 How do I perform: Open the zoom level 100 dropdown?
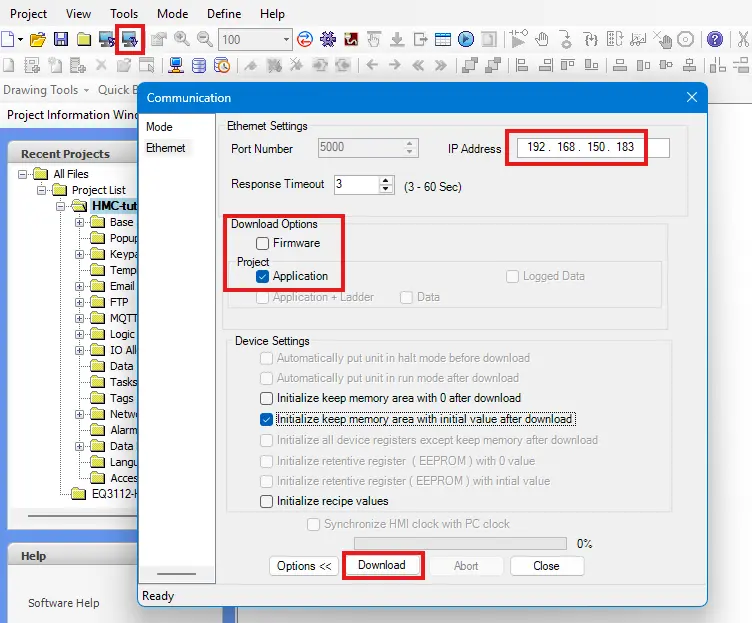click(x=286, y=40)
